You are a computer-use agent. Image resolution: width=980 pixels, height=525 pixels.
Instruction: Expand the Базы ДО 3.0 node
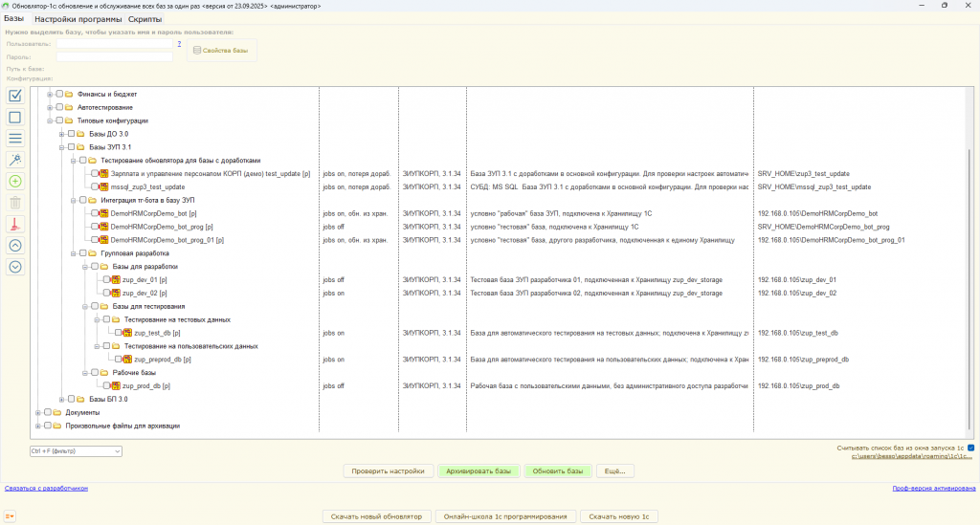(x=62, y=134)
